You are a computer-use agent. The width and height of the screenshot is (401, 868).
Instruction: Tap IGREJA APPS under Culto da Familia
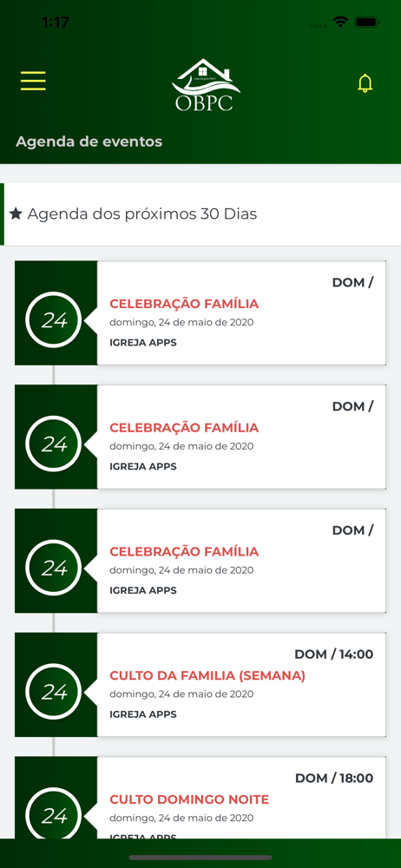(x=143, y=714)
